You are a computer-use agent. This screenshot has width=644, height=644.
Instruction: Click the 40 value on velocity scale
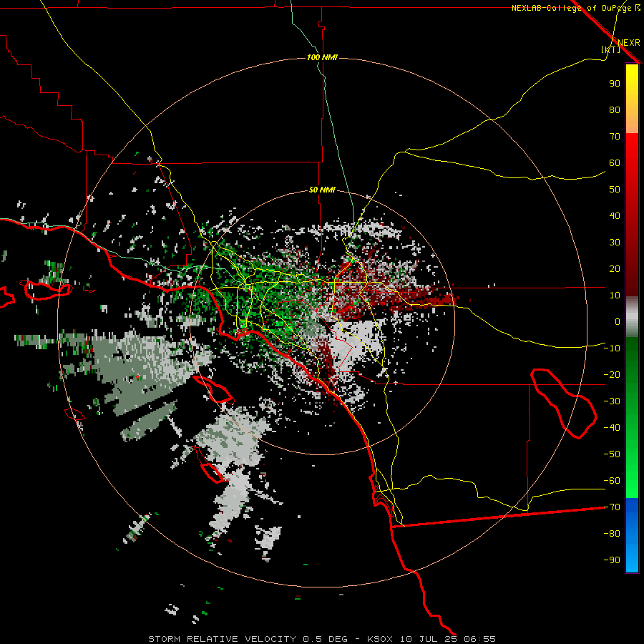615,216
